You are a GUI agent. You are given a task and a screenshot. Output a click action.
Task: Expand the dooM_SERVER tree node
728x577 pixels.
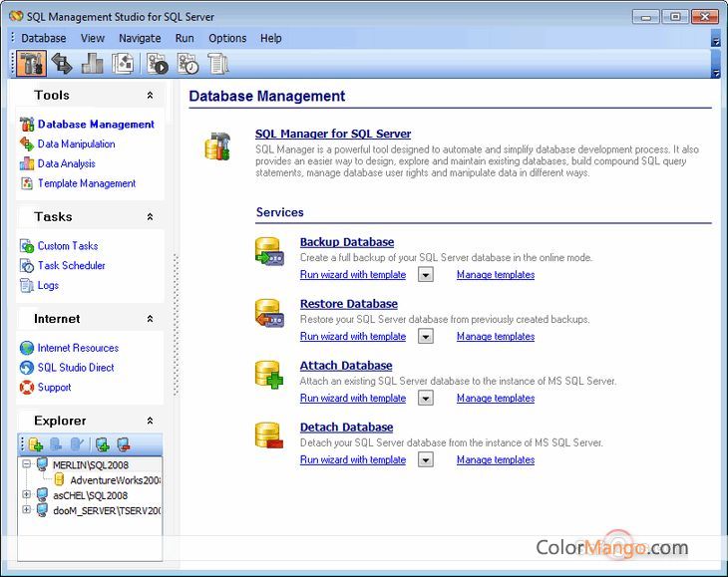27,510
